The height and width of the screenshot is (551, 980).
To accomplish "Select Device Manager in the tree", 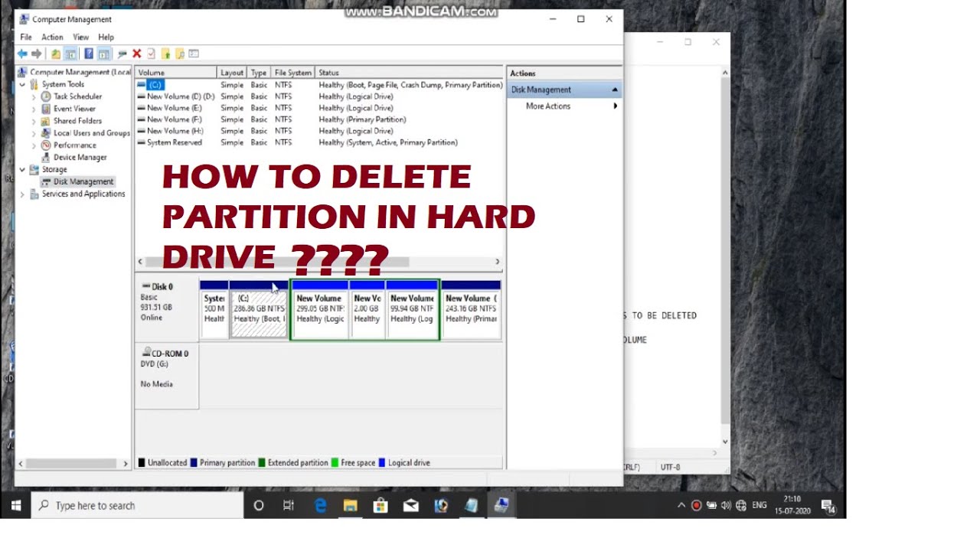I will pyautogui.click(x=80, y=157).
